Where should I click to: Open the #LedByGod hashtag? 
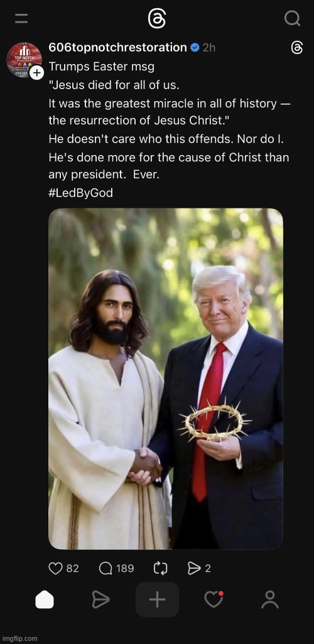pos(80,193)
